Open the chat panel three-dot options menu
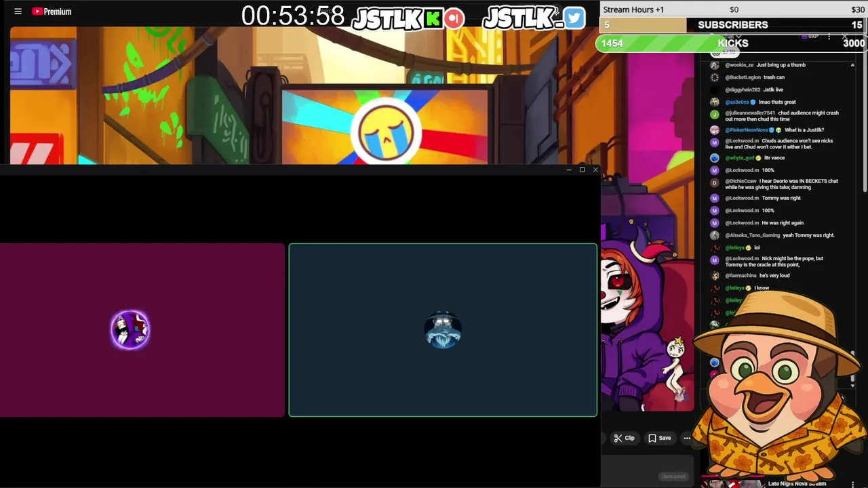868x488 pixels. (829, 37)
